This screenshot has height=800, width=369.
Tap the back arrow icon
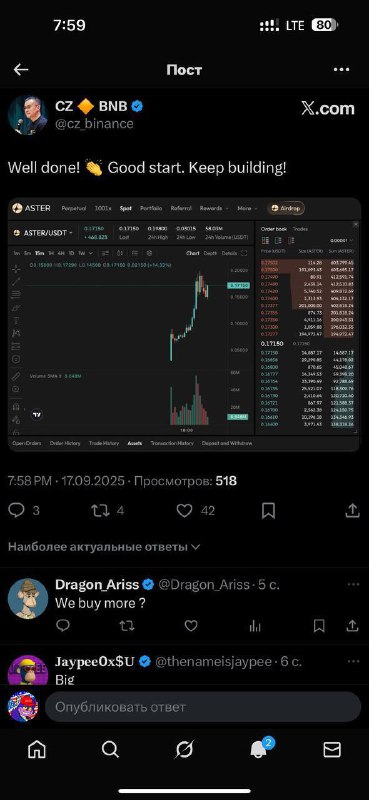point(21,70)
